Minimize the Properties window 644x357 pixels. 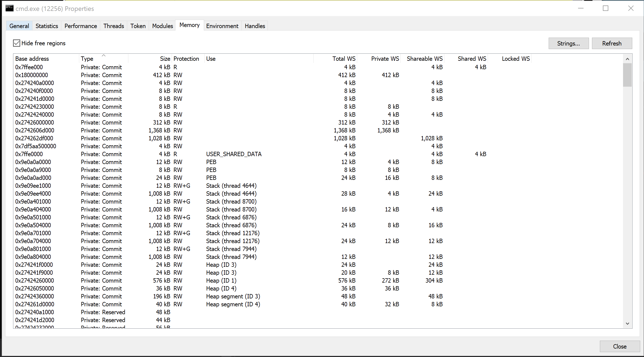(581, 8)
